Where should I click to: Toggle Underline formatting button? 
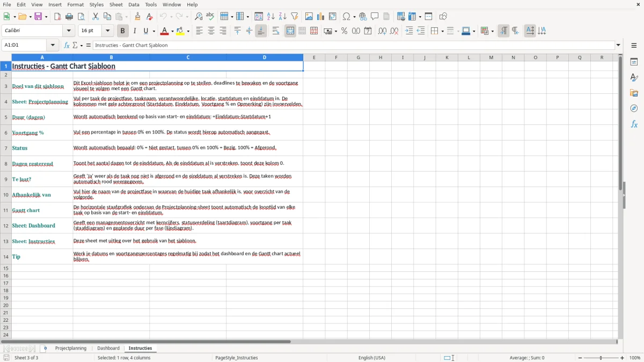pos(146,31)
